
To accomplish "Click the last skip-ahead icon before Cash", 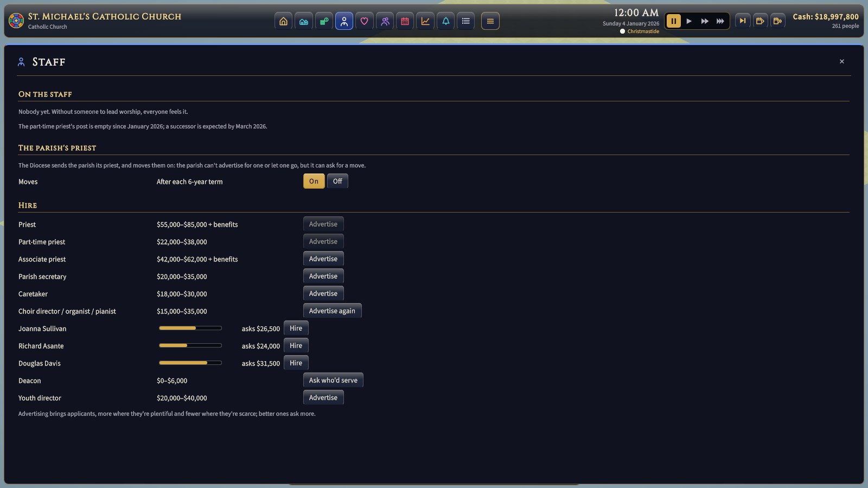I will pos(777,21).
